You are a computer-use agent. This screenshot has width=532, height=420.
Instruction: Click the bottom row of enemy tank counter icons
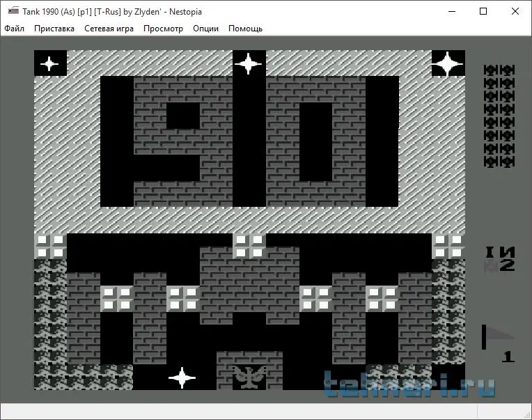(x=499, y=162)
